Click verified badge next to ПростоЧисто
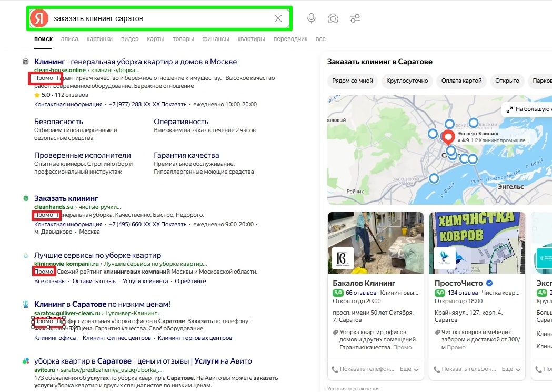 (x=489, y=283)
